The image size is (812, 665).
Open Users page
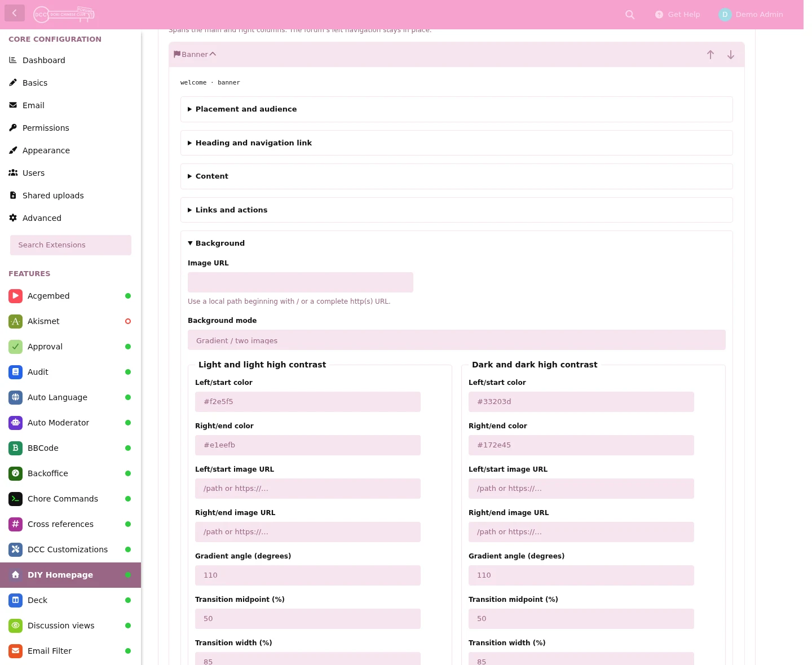coord(70,173)
